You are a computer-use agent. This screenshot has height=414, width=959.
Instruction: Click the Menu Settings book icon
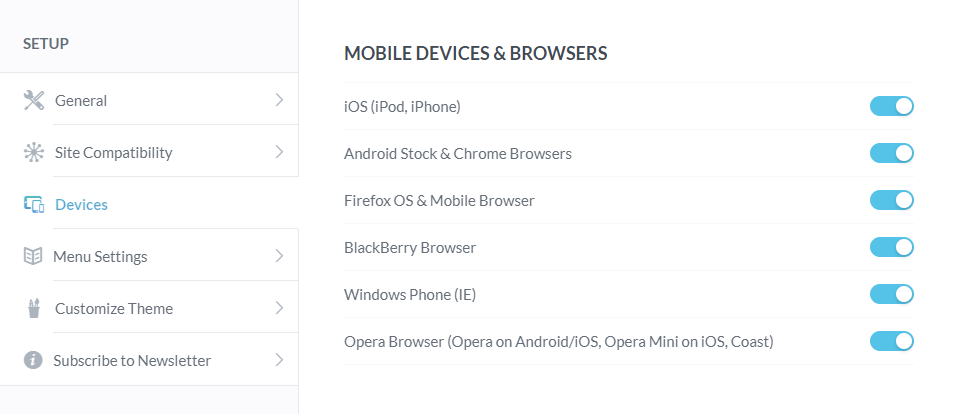33,256
